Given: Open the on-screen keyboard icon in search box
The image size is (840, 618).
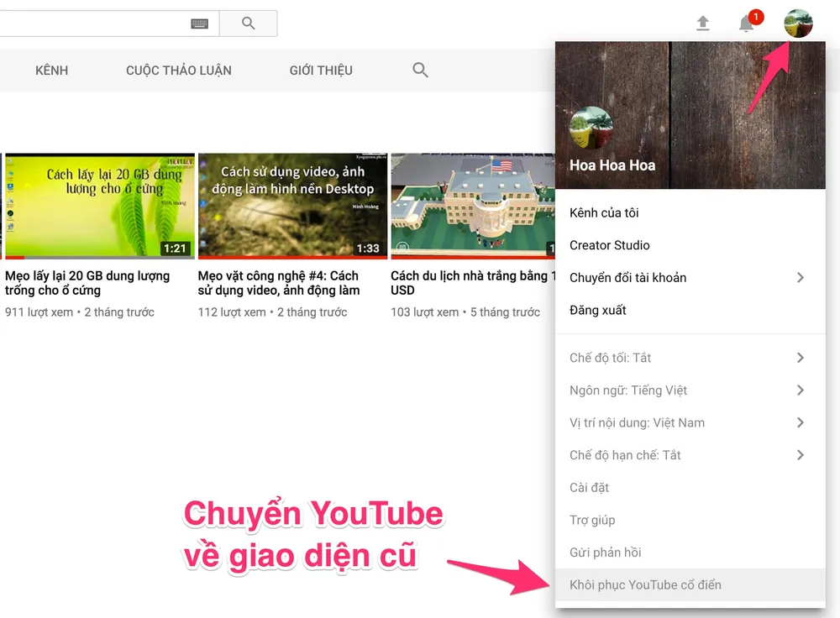Looking at the screenshot, I should click(x=199, y=24).
